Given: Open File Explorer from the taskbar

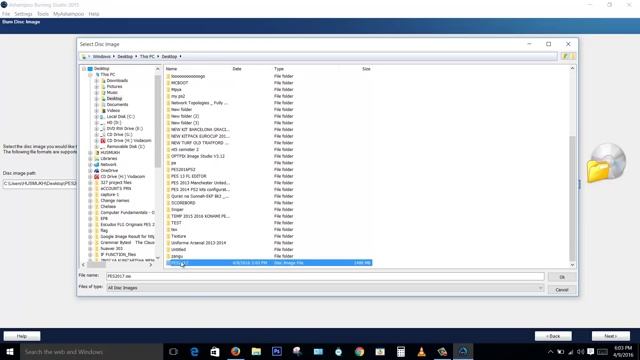Looking at the screenshot, I should [256, 351].
